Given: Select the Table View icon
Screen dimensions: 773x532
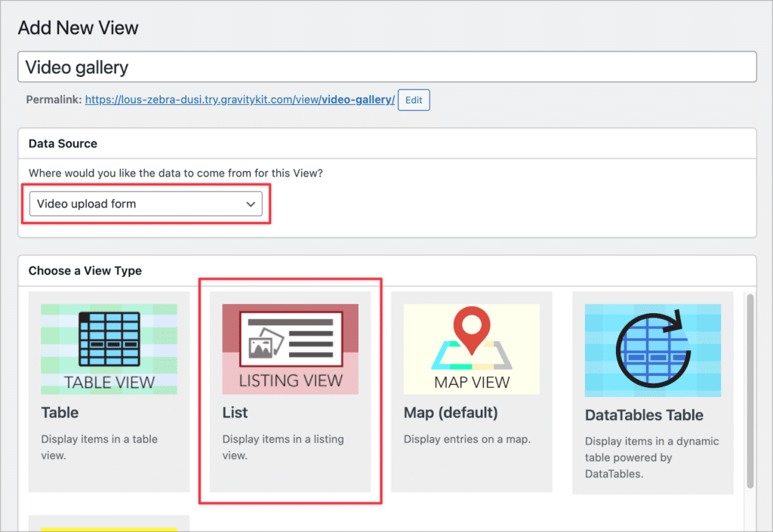Looking at the screenshot, I should 109,349.
